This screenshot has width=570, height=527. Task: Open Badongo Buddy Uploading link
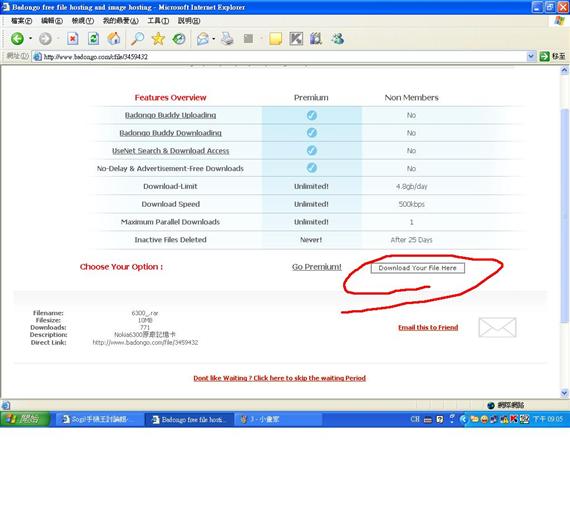pos(170,115)
